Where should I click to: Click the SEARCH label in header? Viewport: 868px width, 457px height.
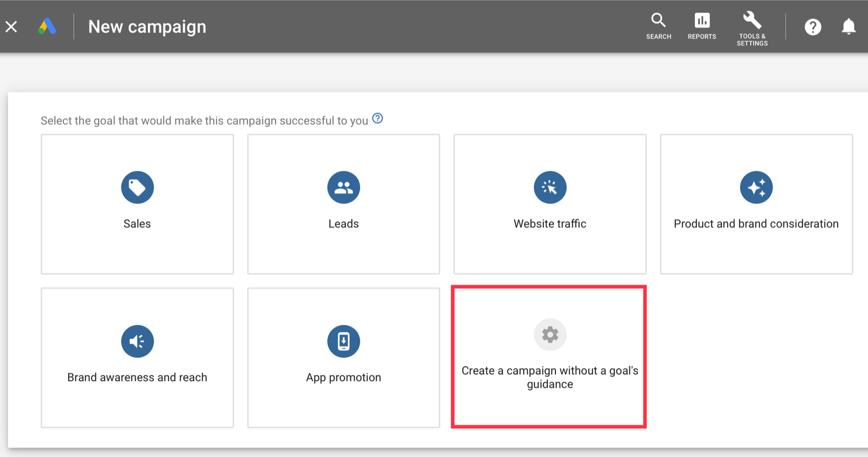coord(659,37)
